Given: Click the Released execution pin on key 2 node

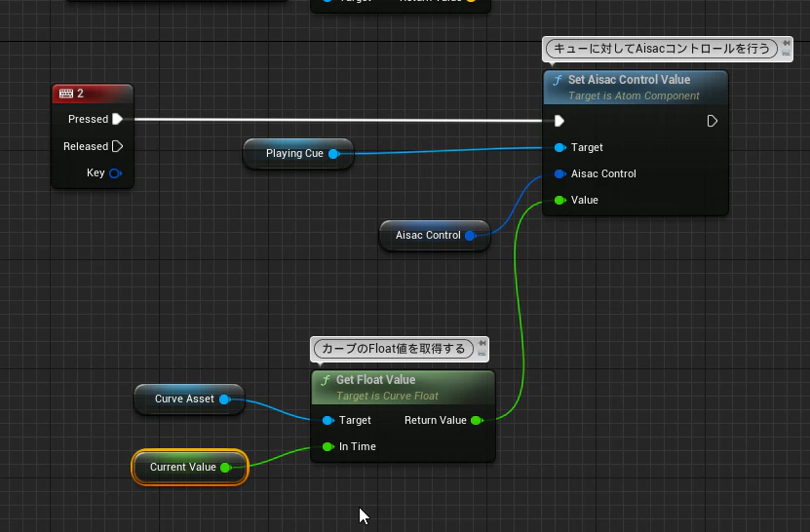Looking at the screenshot, I should coord(117,146).
